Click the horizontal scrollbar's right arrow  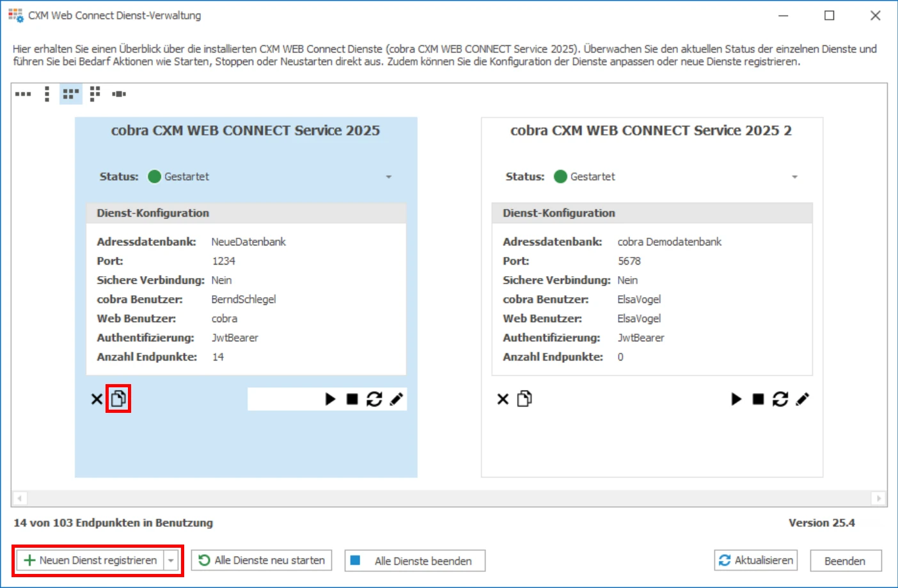point(879,497)
